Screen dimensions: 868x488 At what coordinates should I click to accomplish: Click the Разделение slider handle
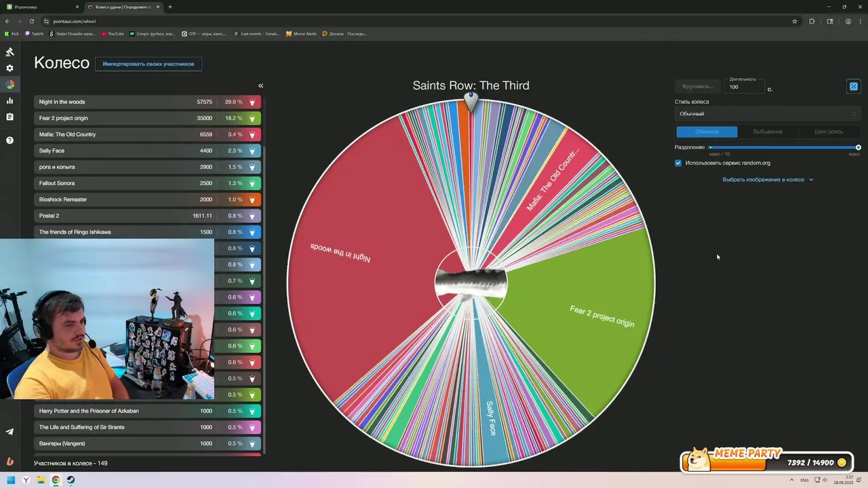[x=858, y=147]
